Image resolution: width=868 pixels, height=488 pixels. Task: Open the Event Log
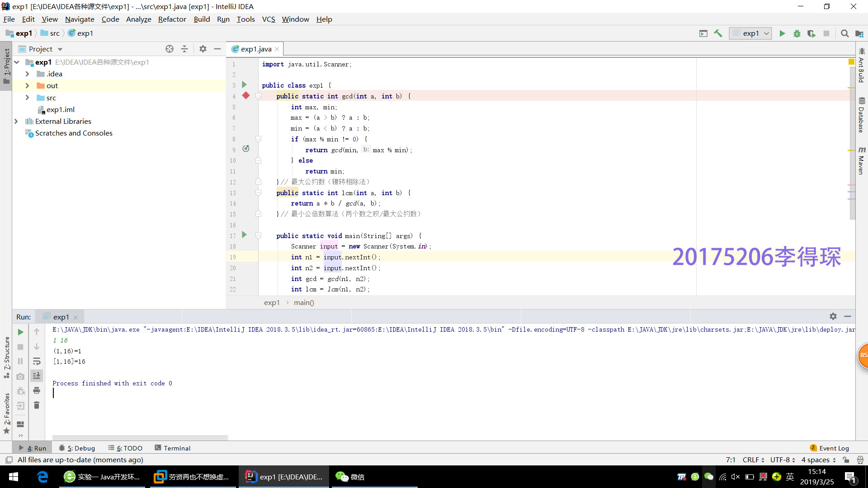(830, 448)
